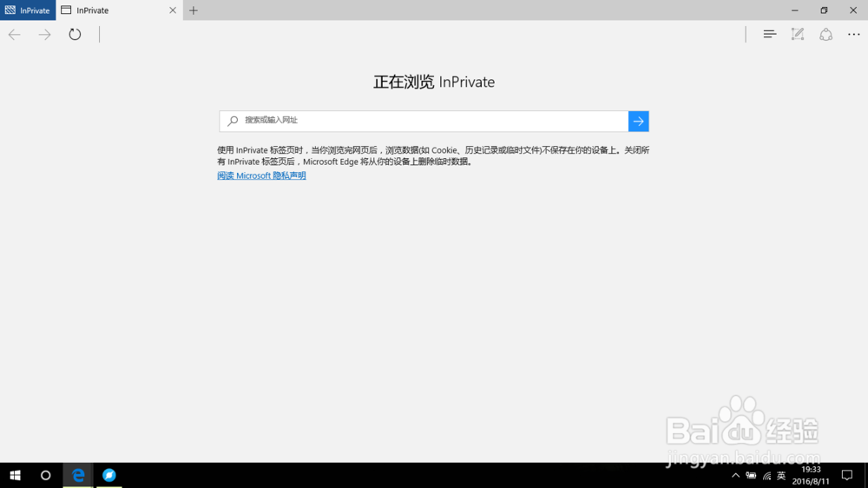Open the Windows Start menu

pos(15,475)
